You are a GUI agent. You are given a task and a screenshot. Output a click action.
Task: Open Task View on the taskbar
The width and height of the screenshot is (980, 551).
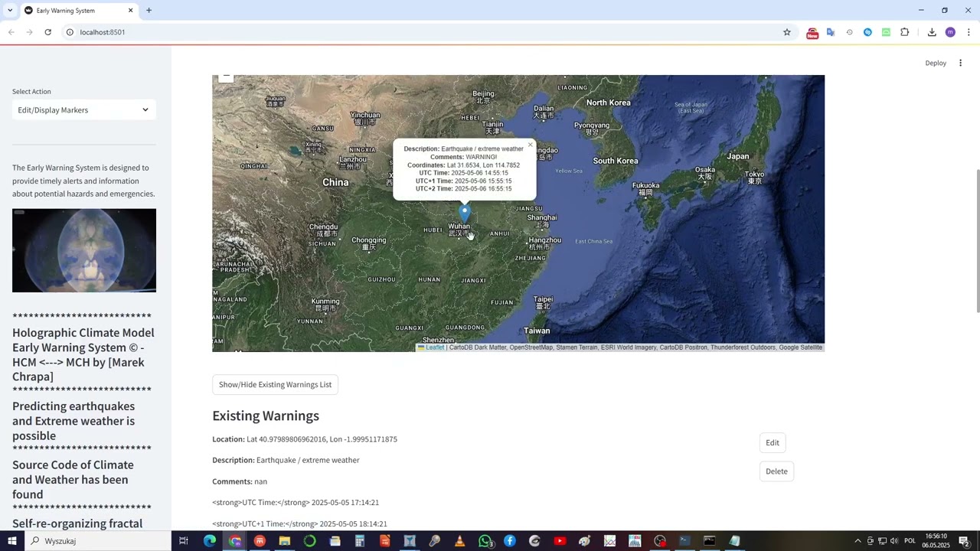pos(184,541)
